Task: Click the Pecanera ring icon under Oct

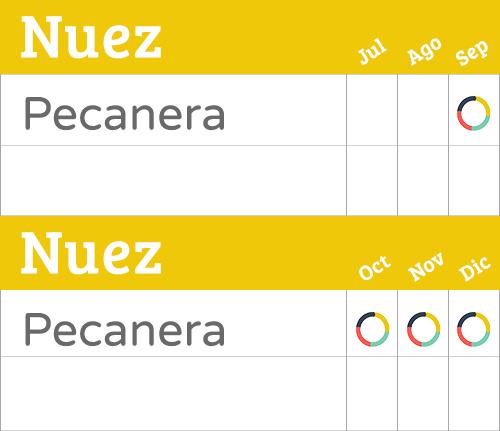Action: coord(373,329)
